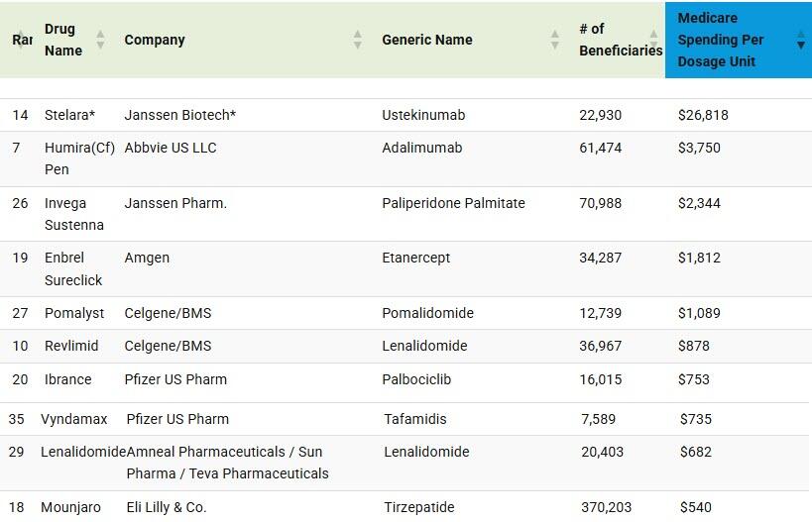
Task: Select the Tafamidis generic name cell
Action: 415,419
